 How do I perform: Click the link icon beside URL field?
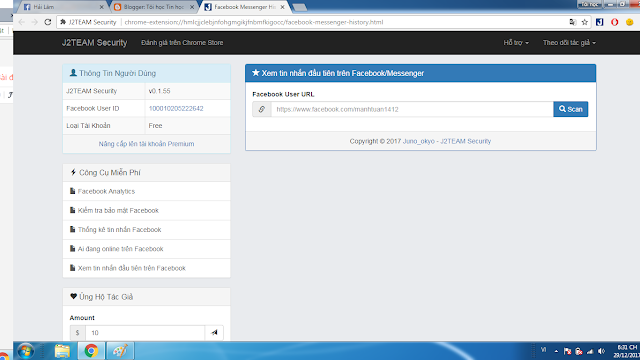[262, 109]
